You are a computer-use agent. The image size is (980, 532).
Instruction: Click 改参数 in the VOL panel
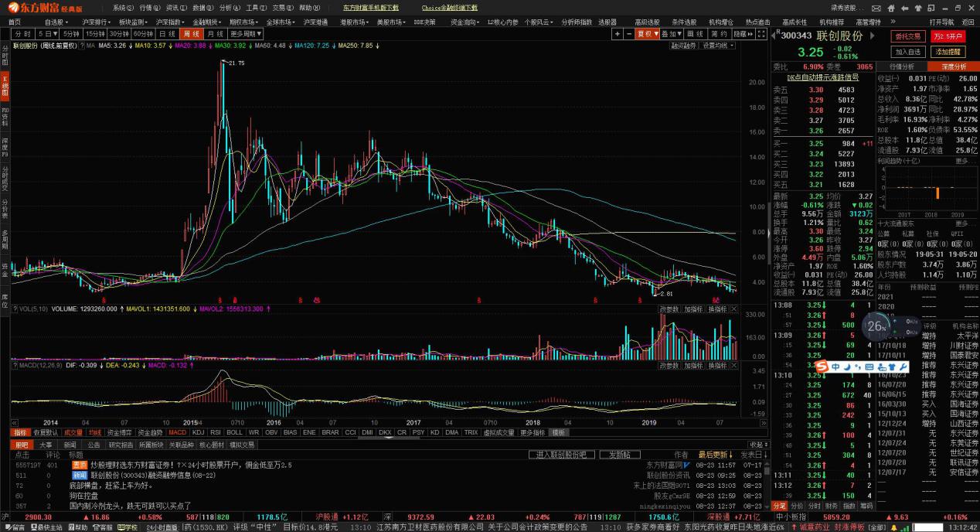tap(669, 309)
